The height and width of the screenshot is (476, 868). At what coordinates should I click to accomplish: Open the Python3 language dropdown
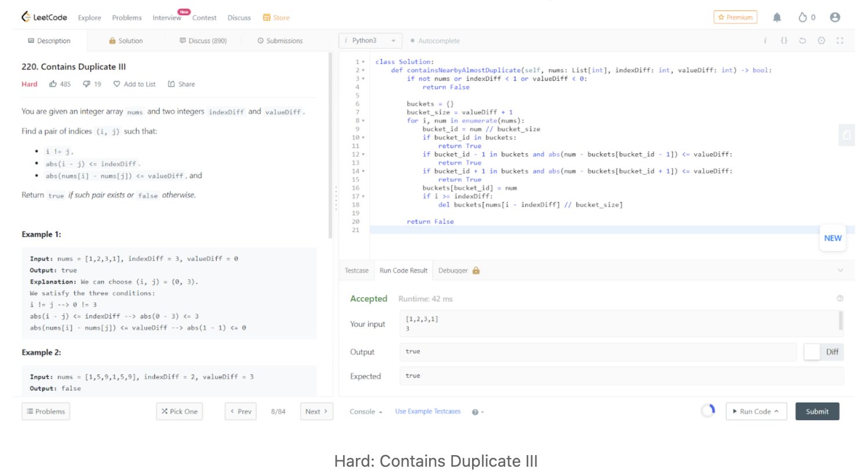click(370, 41)
